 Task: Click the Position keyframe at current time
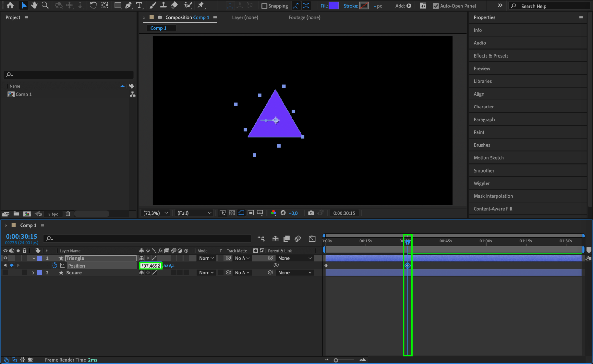pos(408,266)
